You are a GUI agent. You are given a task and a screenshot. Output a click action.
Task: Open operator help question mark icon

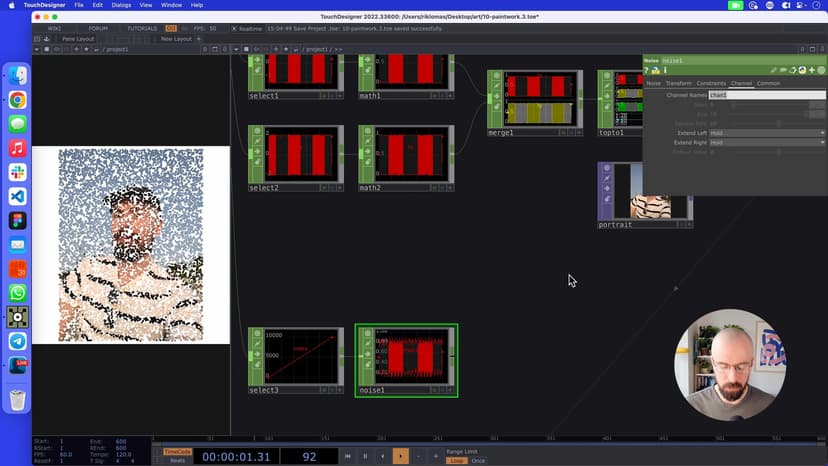[647, 70]
